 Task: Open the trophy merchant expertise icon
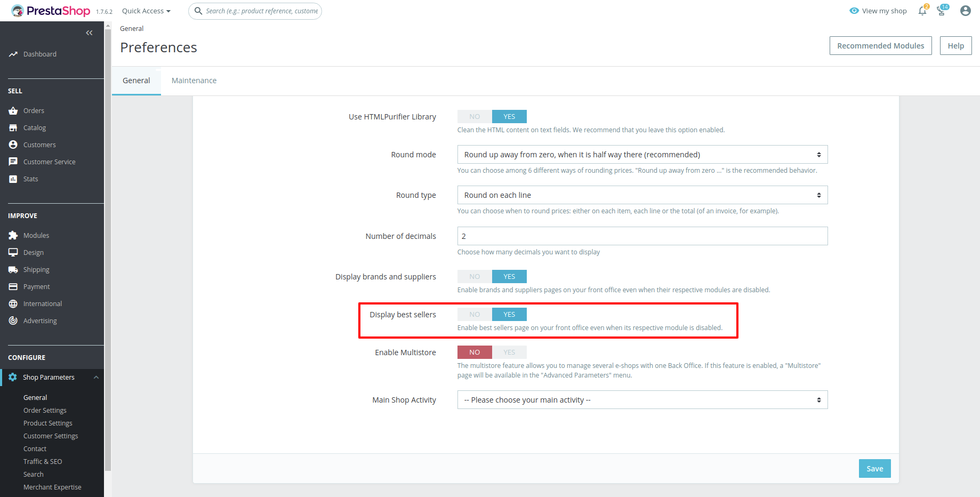pyautogui.click(x=942, y=11)
